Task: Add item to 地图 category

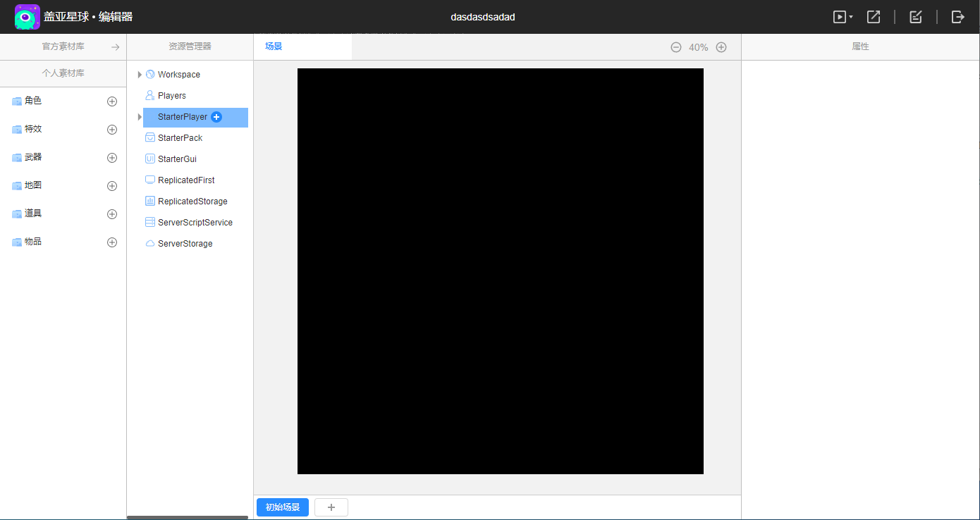Action: tap(111, 186)
